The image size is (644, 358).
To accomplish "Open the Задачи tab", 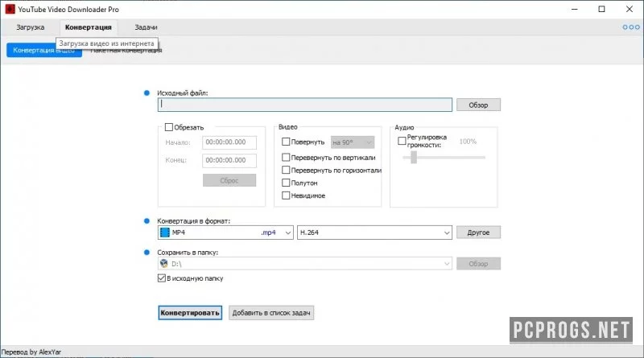I will [x=146, y=27].
